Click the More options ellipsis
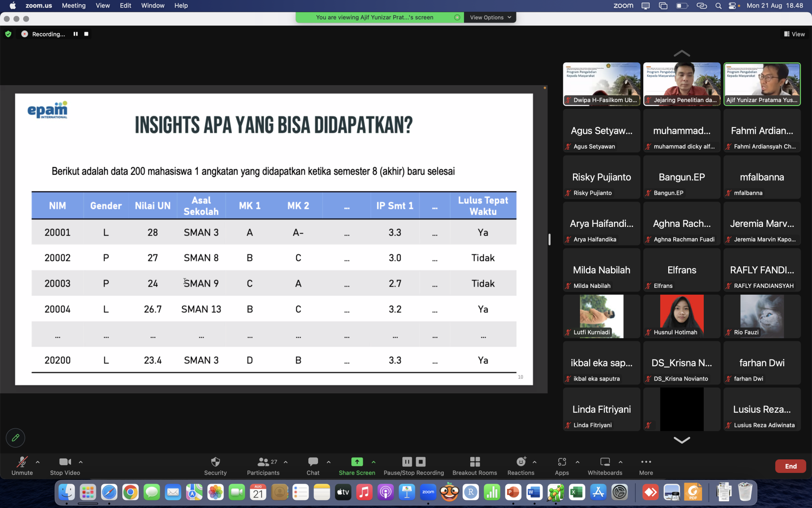 pos(646,461)
